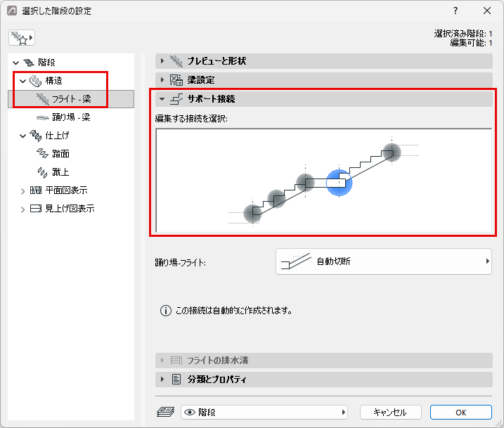Click the フライト - 梁 flight beam icon
The height and width of the screenshot is (428, 504).
[x=43, y=99]
